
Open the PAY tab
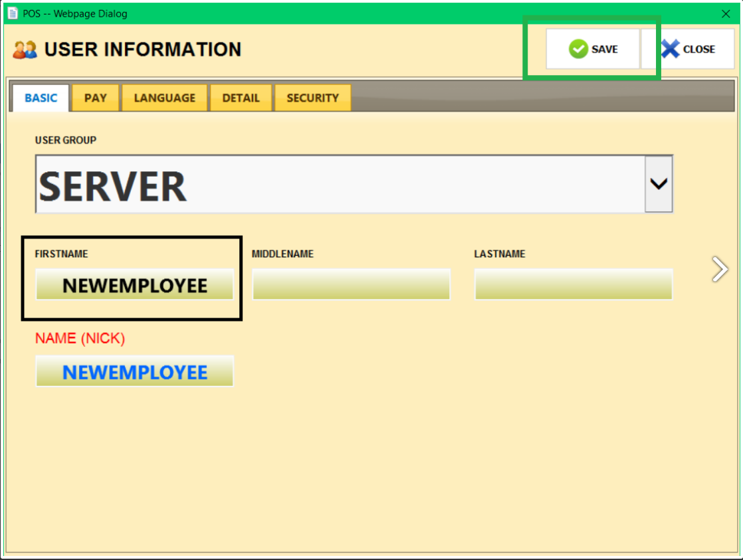[x=95, y=98]
